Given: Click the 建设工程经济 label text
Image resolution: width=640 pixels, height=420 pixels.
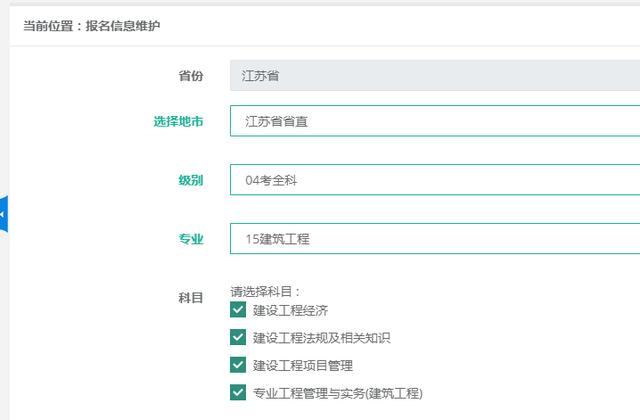Looking at the screenshot, I should (291, 311).
